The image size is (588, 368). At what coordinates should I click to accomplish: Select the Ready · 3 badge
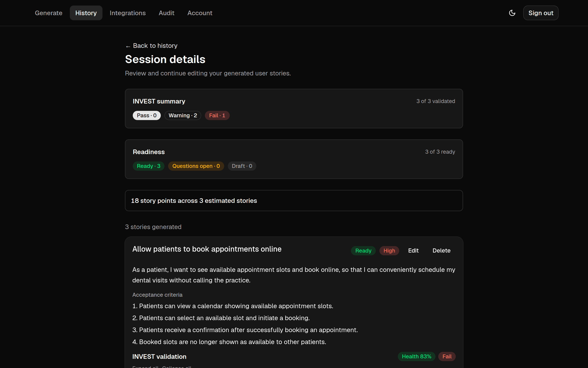pos(148,166)
